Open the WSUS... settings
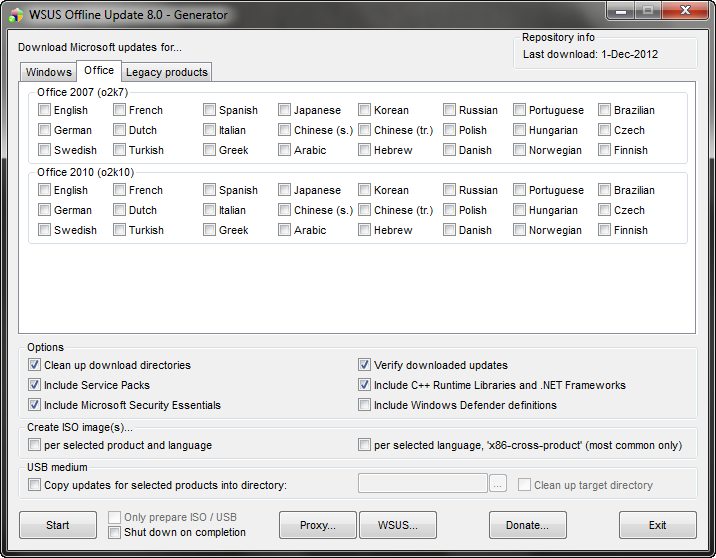This screenshot has height=558, width=716. 398,525
